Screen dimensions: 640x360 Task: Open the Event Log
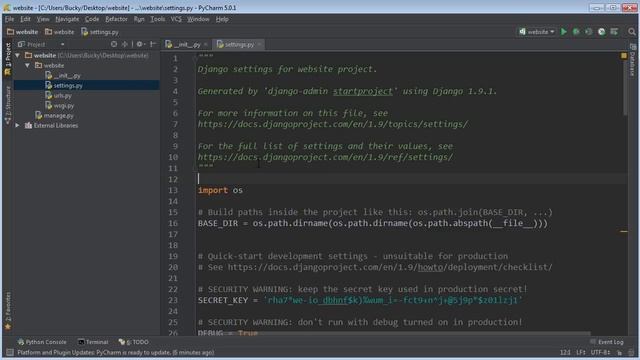click(x=607, y=342)
